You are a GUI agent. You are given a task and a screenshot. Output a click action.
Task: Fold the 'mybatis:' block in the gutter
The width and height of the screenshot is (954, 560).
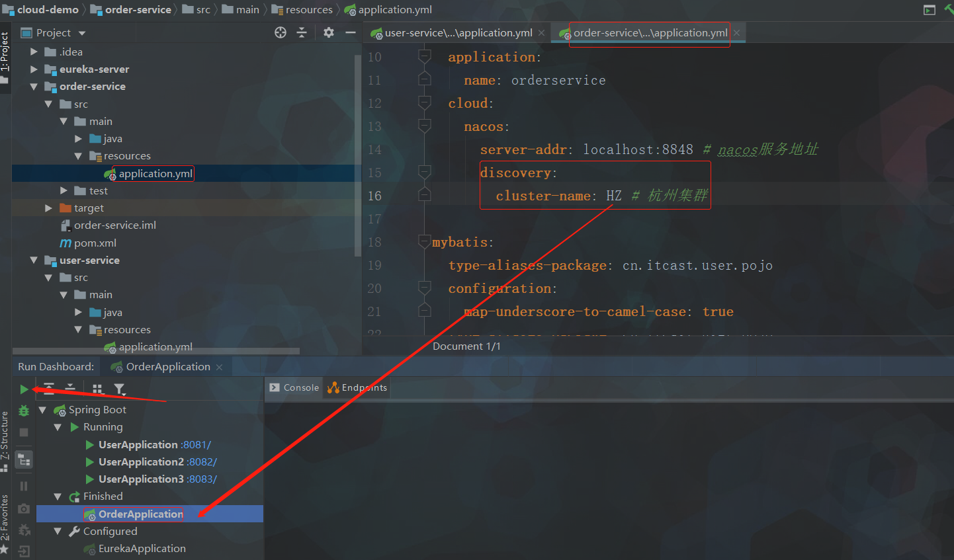[425, 242]
